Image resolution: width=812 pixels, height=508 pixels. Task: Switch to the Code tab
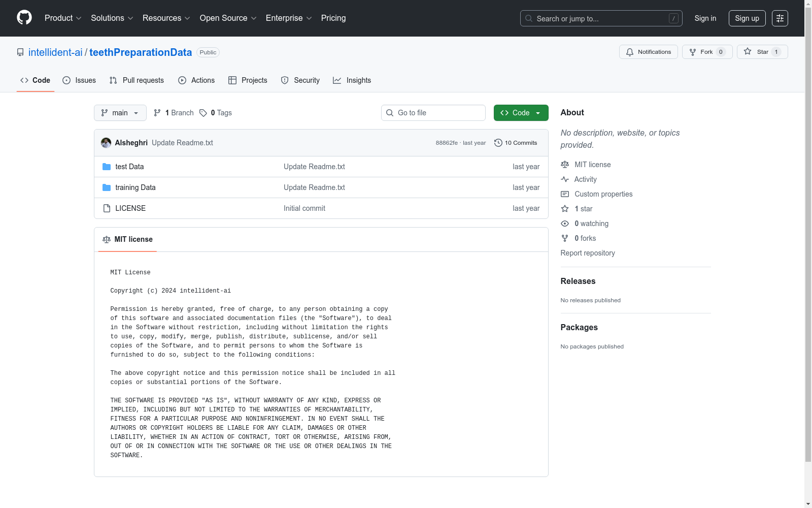tap(36, 80)
